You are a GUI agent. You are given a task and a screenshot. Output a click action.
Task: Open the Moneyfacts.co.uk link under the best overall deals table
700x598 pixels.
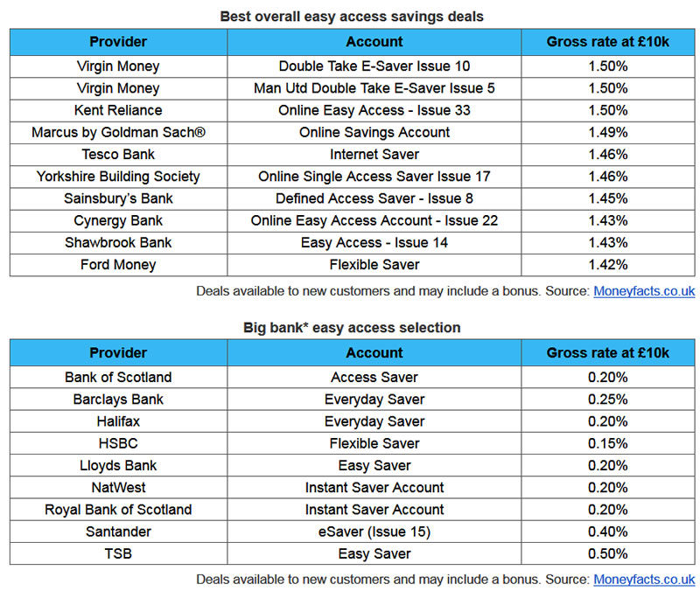coord(644,291)
